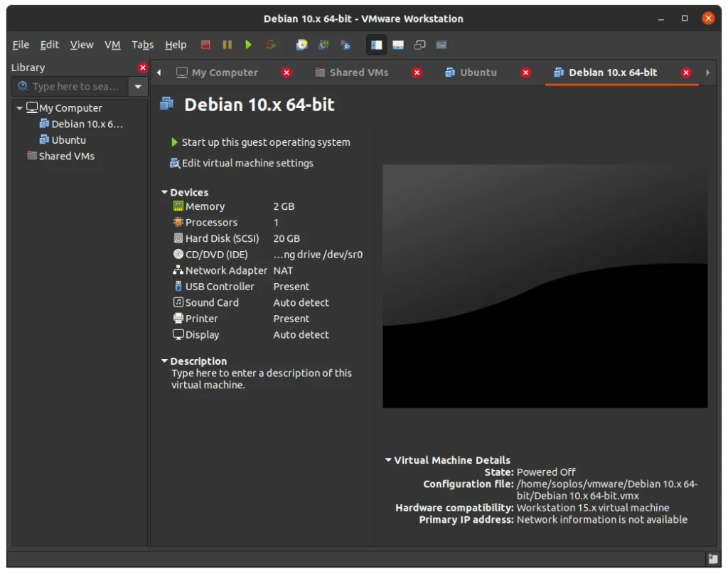Click the CD/DVD (IDE) disc icon
The height and width of the screenshot is (574, 728).
[178, 254]
